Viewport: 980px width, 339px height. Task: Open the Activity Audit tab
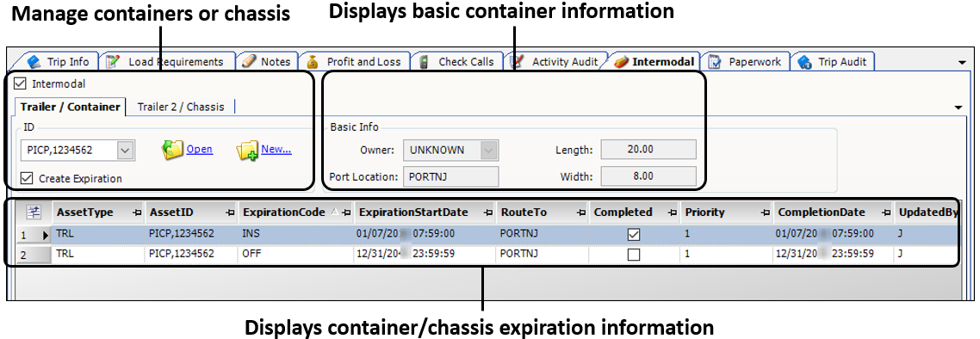click(x=556, y=62)
